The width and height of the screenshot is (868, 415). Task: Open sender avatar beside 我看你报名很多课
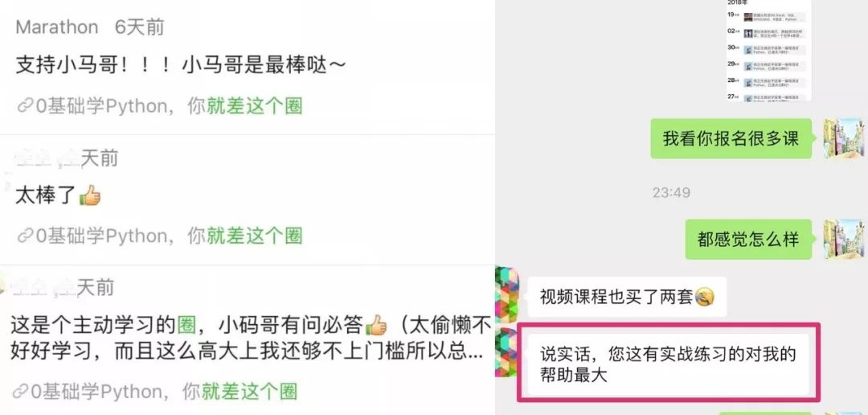(844, 138)
